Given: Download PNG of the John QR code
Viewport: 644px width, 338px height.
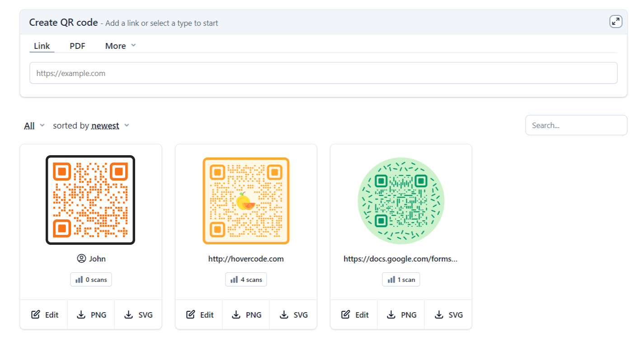Looking at the screenshot, I should [x=91, y=314].
